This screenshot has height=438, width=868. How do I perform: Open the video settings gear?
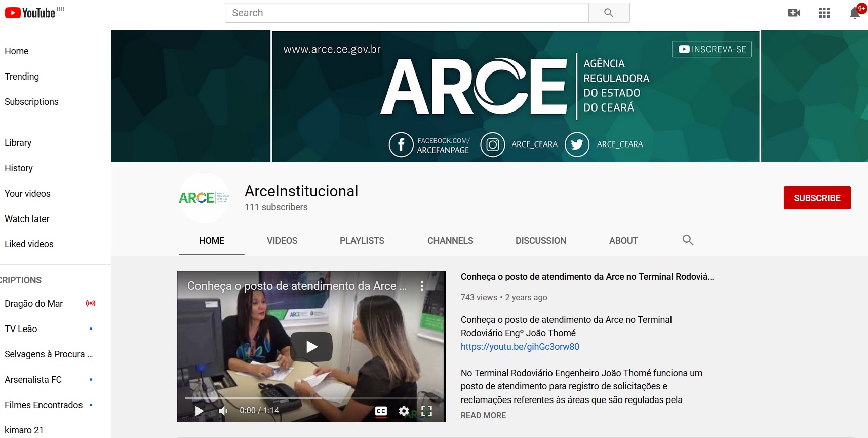[x=404, y=411]
